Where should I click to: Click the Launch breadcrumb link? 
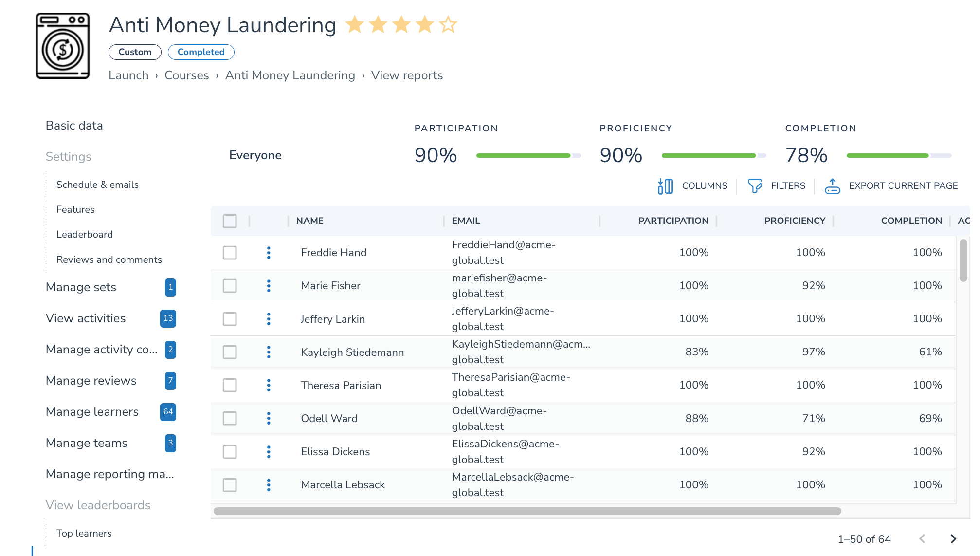pyautogui.click(x=128, y=75)
